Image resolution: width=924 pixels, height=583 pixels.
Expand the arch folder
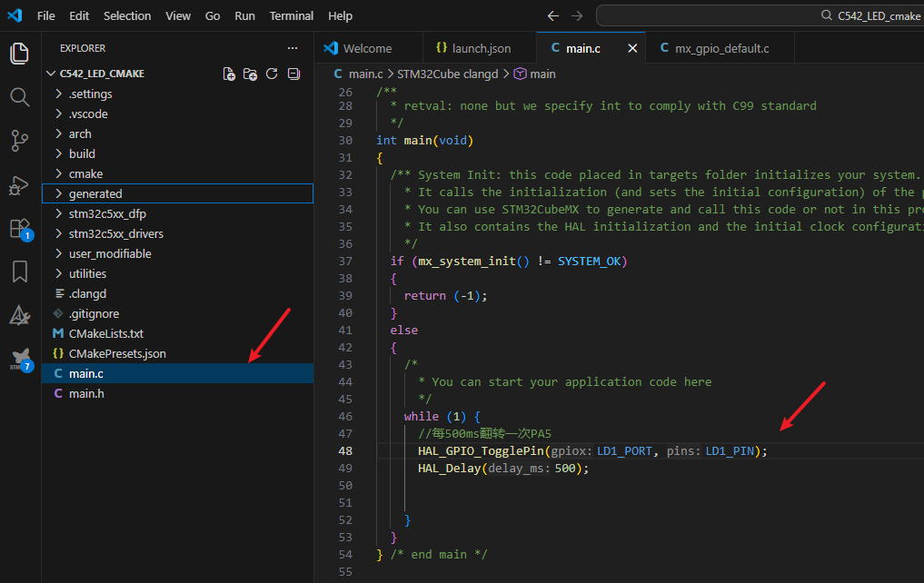(177, 133)
